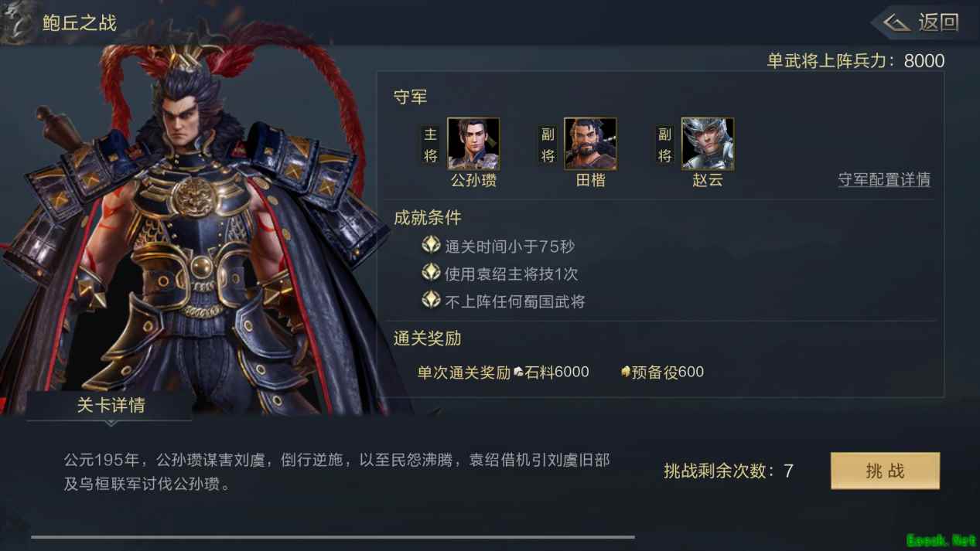Click the progress bar at the bottom
This screenshot has height=551, width=980.
333,536
